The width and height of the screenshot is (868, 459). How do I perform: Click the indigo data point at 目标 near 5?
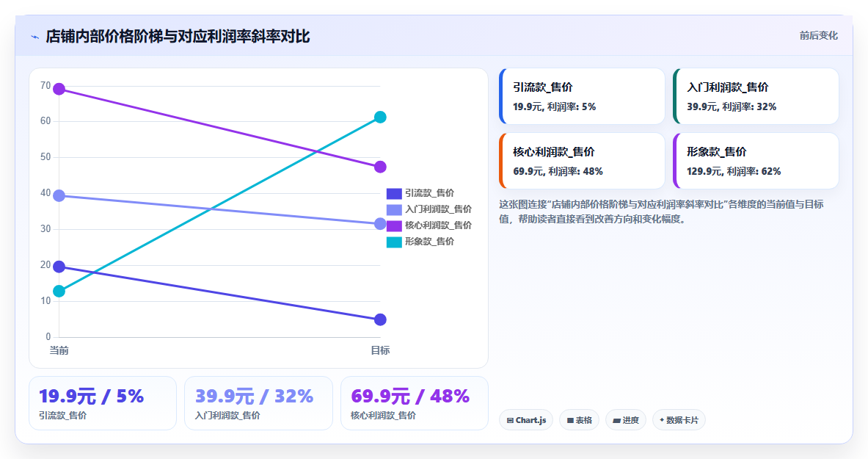tap(380, 320)
